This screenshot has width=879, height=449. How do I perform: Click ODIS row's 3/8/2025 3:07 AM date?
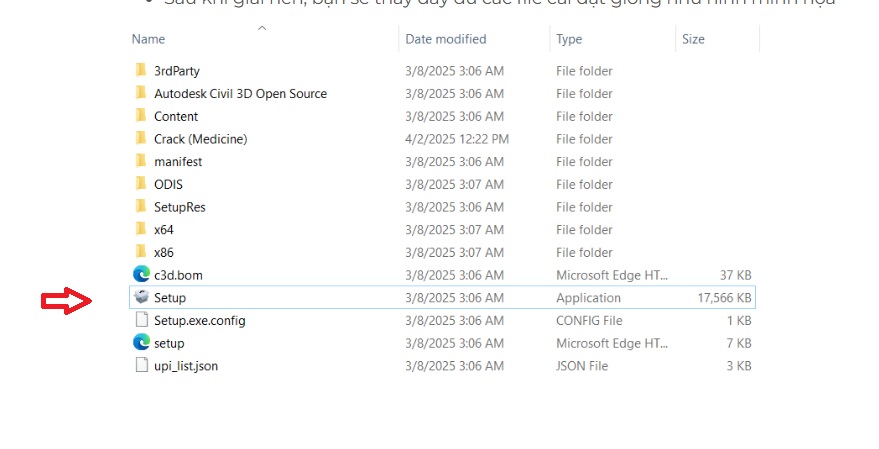click(455, 184)
